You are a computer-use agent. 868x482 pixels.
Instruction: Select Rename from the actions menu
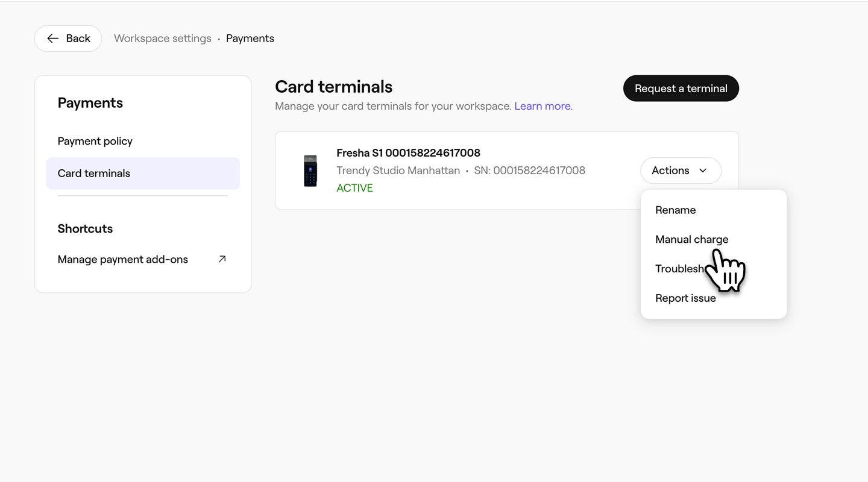[x=675, y=210]
